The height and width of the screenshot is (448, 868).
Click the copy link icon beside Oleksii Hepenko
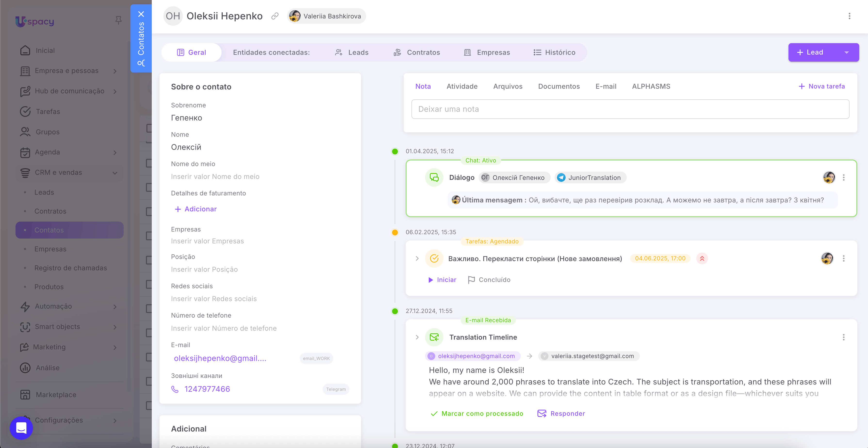tap(275, 16)
